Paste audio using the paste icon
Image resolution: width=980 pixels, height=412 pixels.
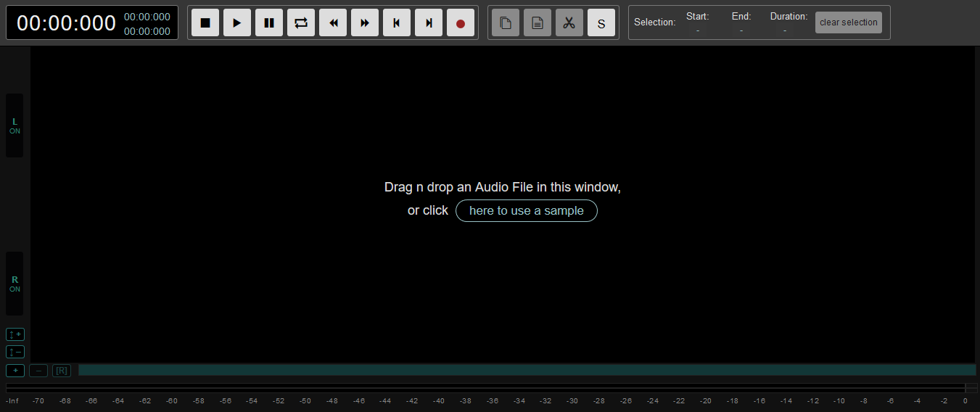(538, 23)
